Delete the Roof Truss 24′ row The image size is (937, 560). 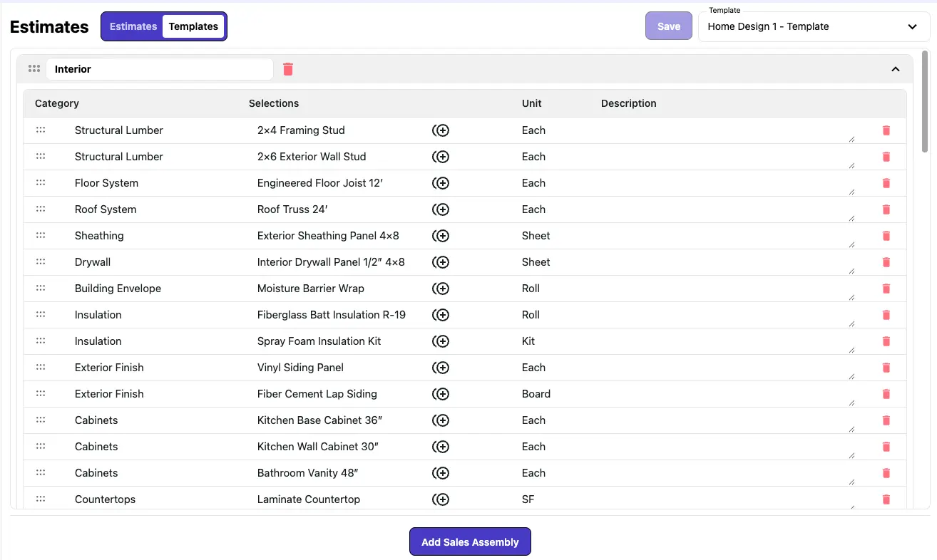(886, 209)
